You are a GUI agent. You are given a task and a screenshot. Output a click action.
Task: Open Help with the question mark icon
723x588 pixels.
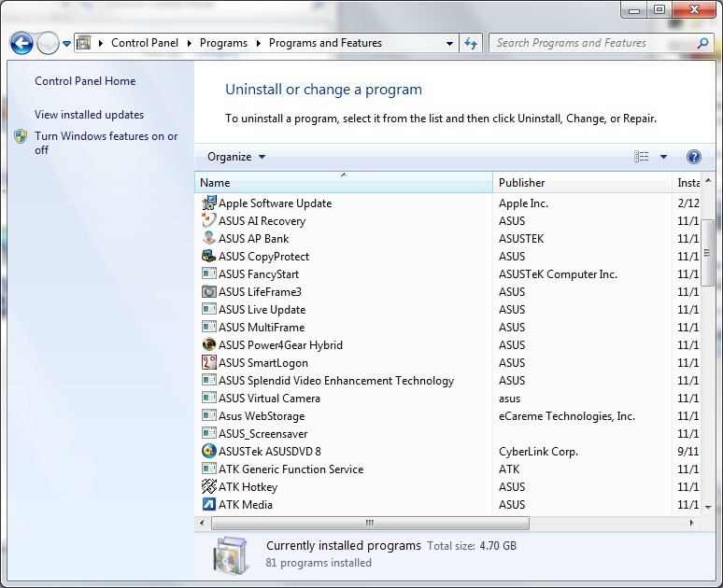693,157
